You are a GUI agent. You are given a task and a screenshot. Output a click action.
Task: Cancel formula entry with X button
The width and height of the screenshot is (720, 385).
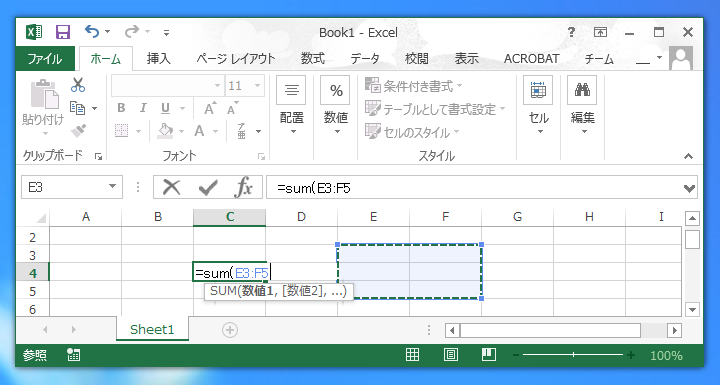(x=171, y=187)
